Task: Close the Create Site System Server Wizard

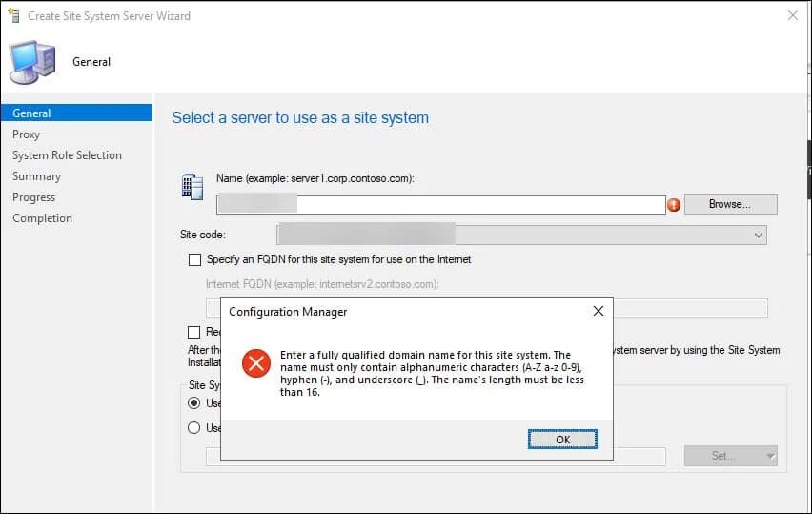Action: click(x=793, y=15)
